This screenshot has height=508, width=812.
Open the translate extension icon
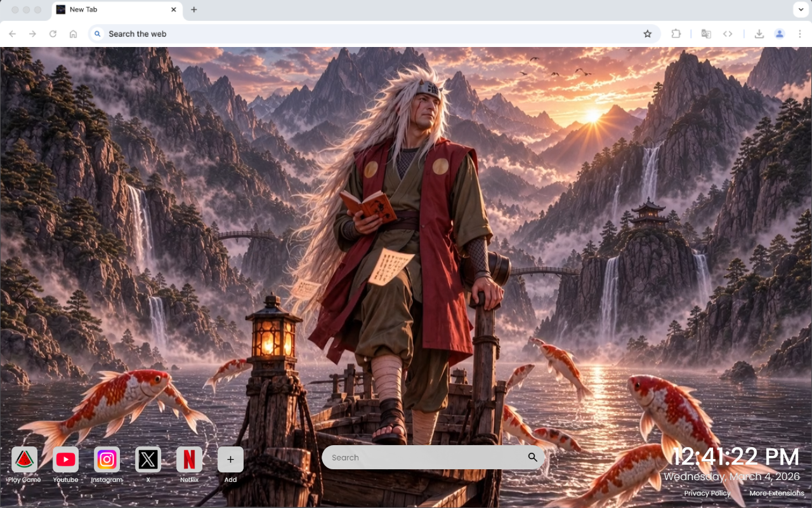[x=706, y=34]
